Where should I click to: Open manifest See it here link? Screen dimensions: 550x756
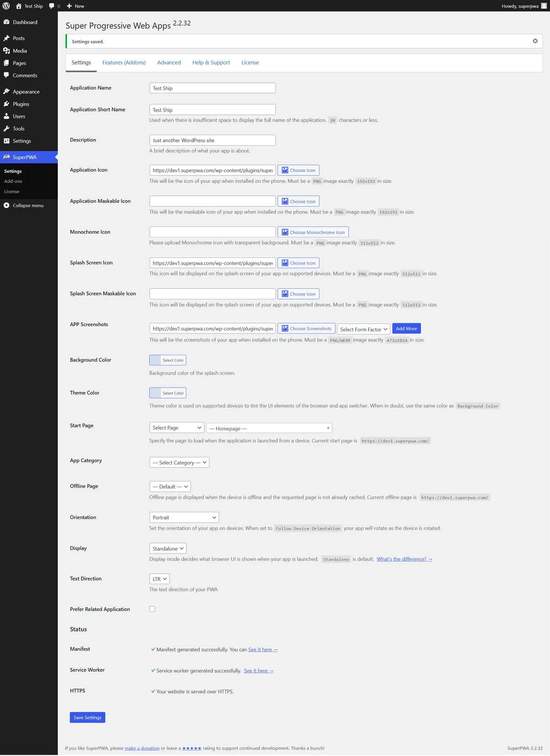point(263,650)
